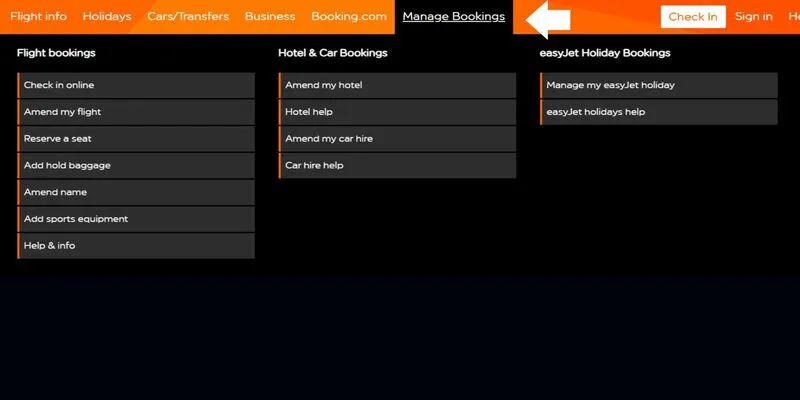Choose Reserve a seat
The height and width of the screenshot is (400, 800).
136,139
